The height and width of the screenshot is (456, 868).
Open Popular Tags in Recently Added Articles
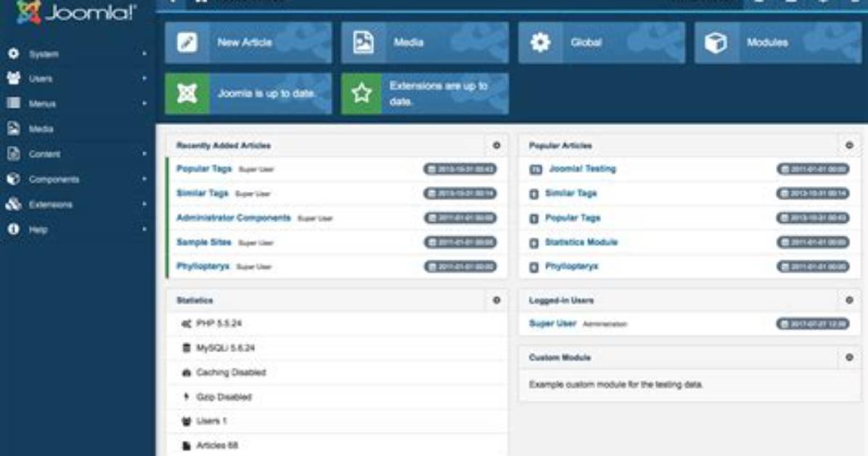[204, 168]
